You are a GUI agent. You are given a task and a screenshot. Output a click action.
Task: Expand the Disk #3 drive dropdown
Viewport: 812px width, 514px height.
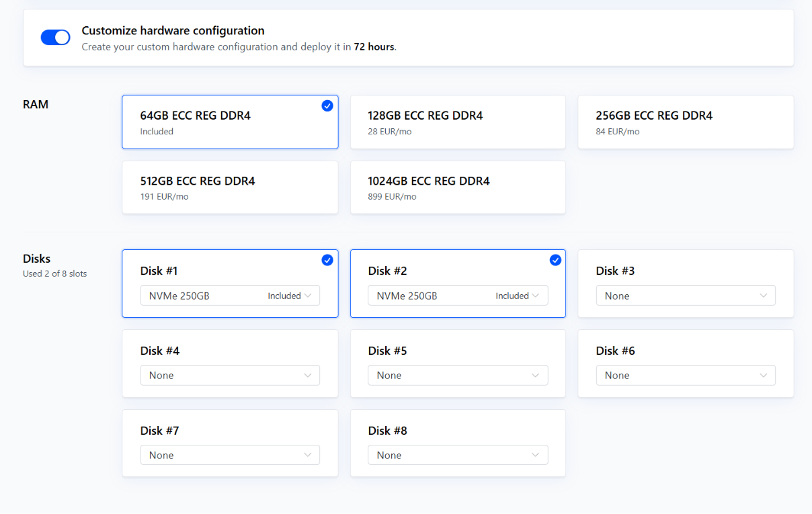(685, 296)
